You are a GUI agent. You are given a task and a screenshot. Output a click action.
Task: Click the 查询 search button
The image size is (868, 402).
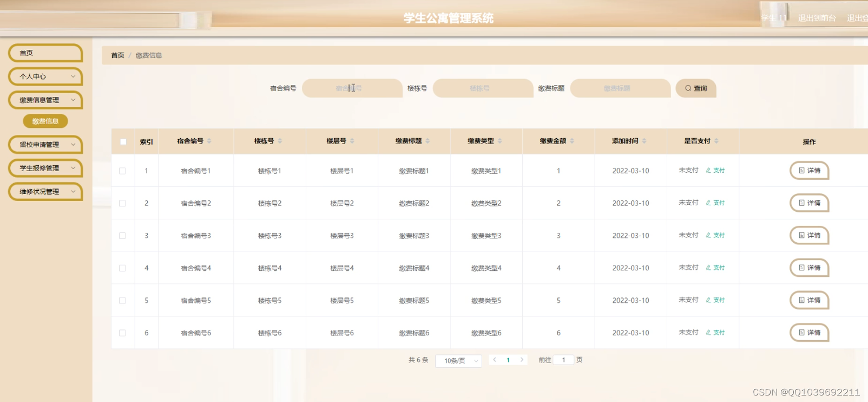pos(696,88)
